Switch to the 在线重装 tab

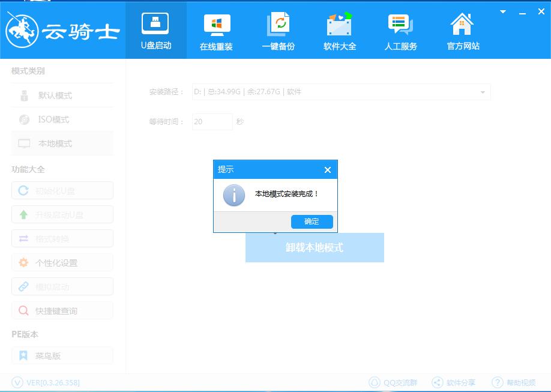[216, 31]
